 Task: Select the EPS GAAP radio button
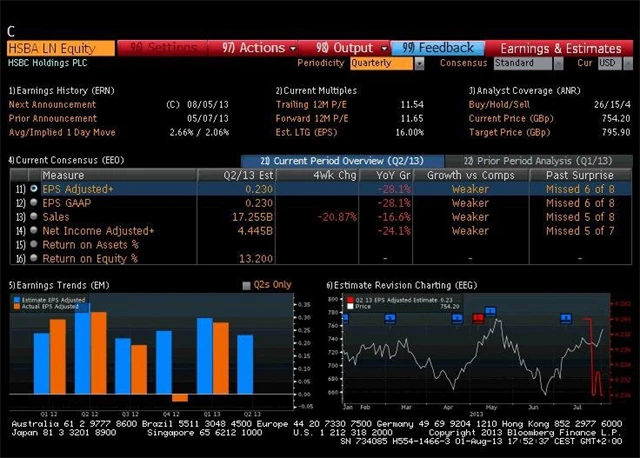pos(34,202)
